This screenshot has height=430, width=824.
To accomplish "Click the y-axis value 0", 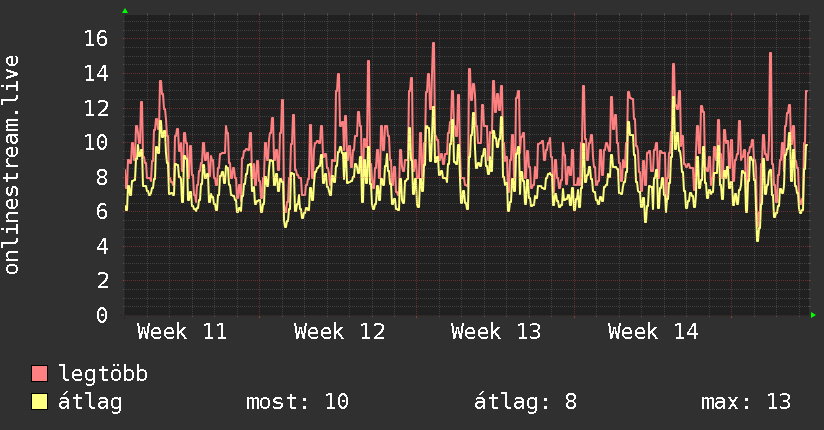I will [x=102, y=315].
